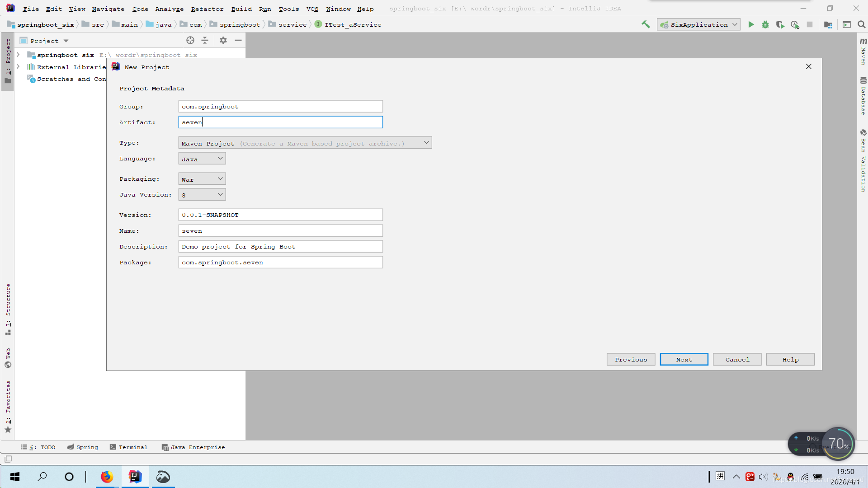The width and height of the screenshot is (868, 488).
Task: Open the Structure tool window
Action: click(x=8, y=310)
